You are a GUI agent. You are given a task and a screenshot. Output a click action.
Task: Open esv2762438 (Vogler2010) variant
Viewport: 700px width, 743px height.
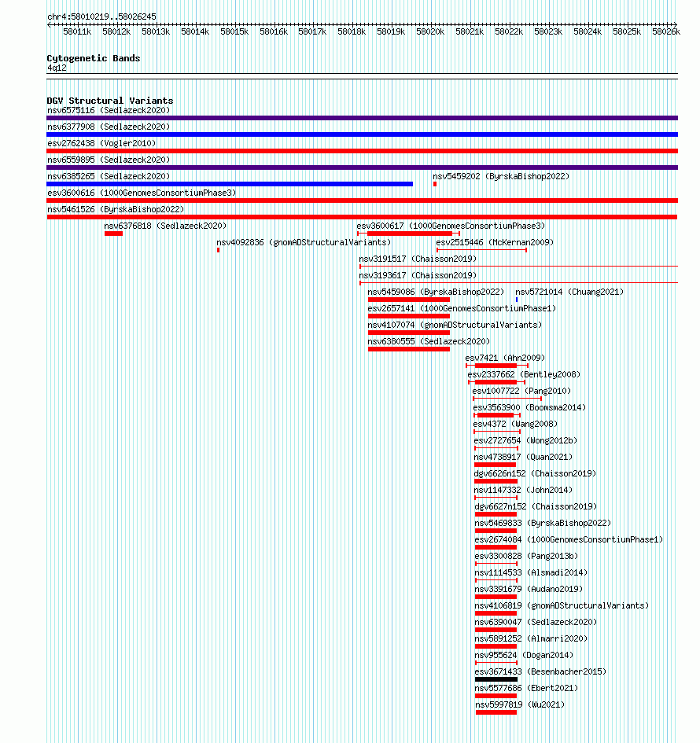(101, 144)
